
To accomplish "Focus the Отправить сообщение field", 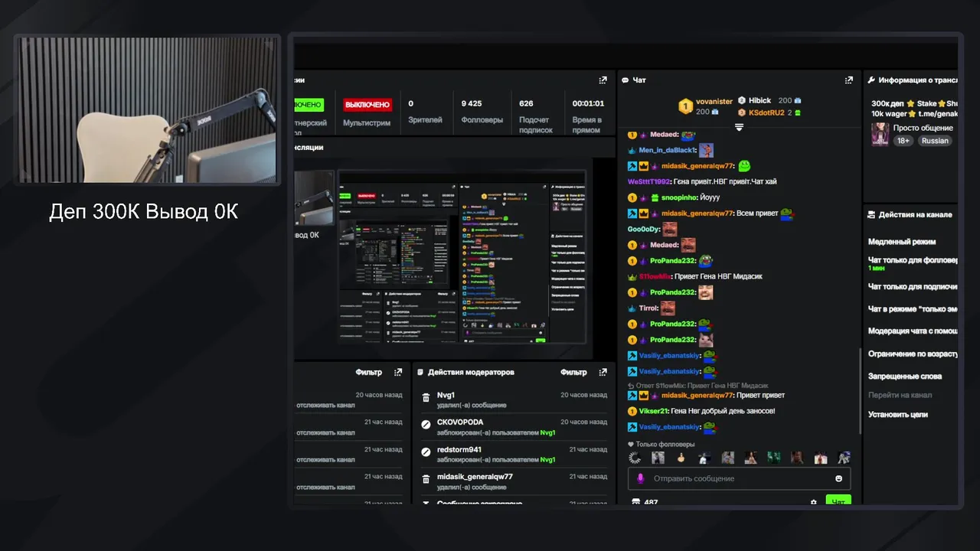I will point(739,478).
